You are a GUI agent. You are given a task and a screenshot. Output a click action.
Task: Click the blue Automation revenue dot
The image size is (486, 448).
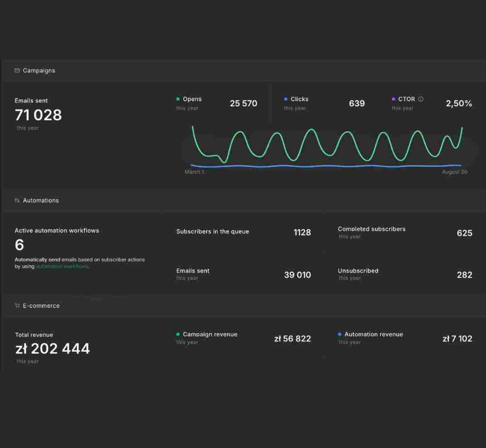[340, 334]
